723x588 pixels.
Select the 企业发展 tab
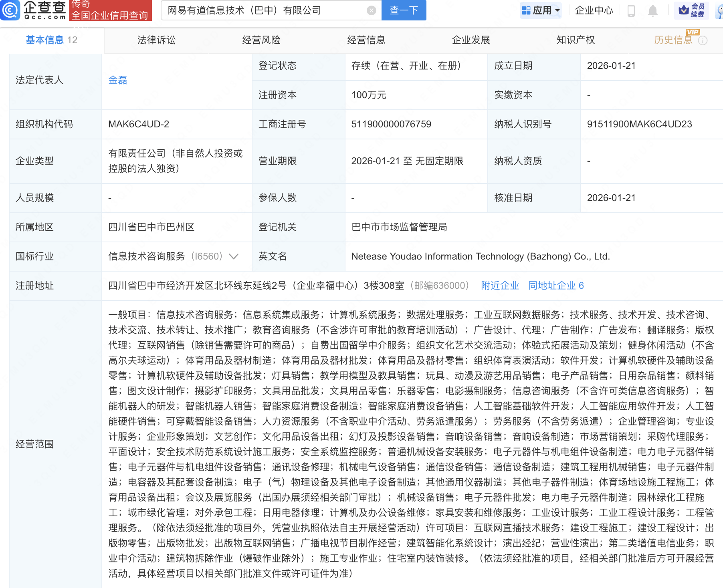[471, 40]
